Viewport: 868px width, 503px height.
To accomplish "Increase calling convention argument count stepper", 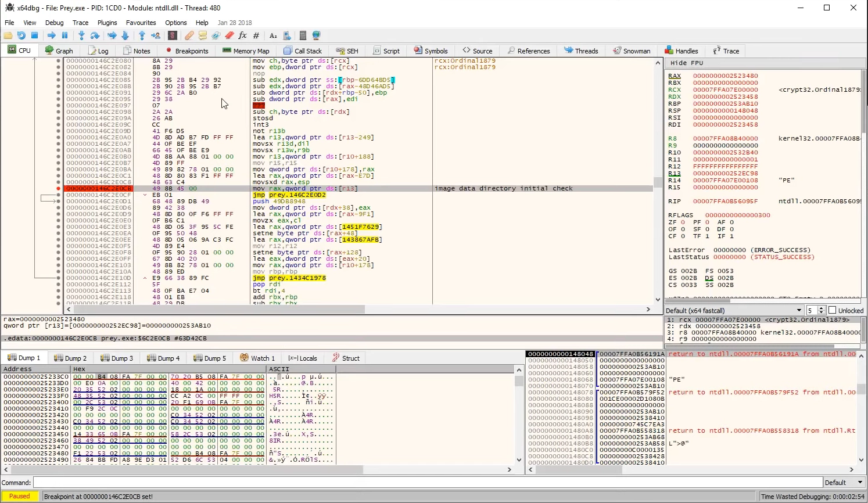I will pos(821,308).
